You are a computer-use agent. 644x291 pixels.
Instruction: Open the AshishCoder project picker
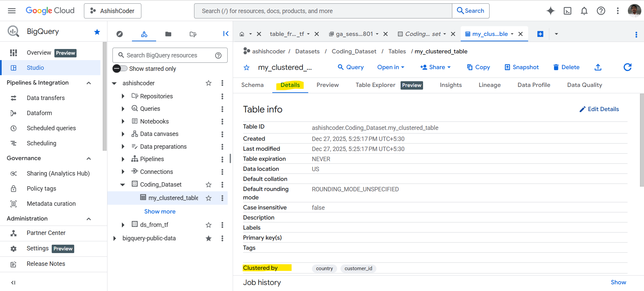click(x=112, y=11)
